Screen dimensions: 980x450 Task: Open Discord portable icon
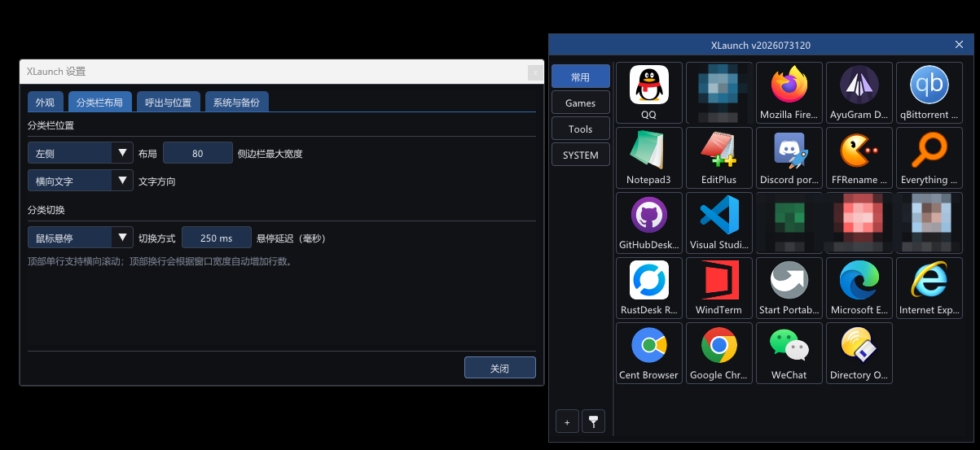pos(789,158)
